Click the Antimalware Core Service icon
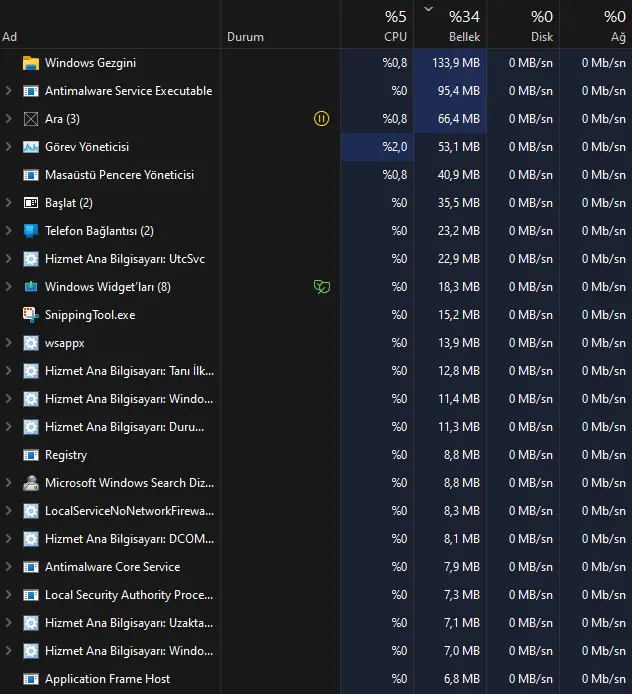632x694 pixels. (31, 567)
